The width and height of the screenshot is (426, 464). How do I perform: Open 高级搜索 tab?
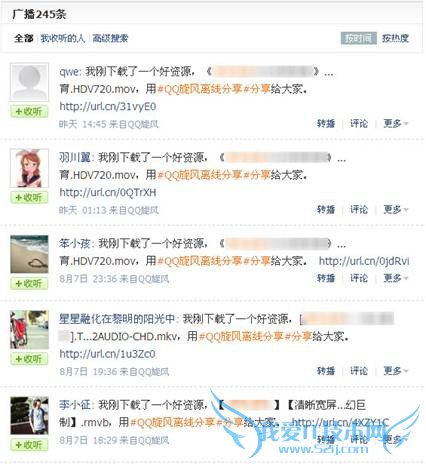[110, 38]
